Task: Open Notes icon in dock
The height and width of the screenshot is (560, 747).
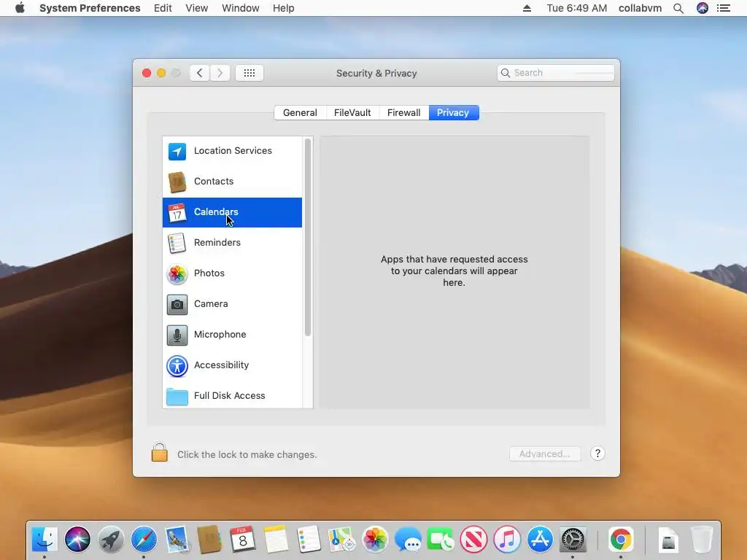Action: pyautogui.click(x=276, y=540)
